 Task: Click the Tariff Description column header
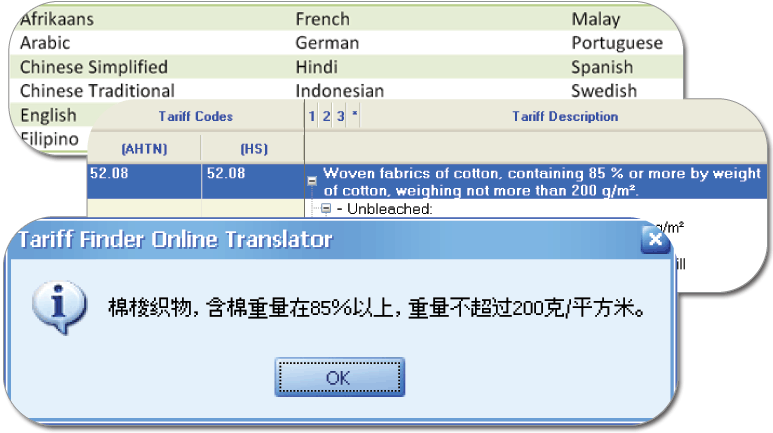565,117
